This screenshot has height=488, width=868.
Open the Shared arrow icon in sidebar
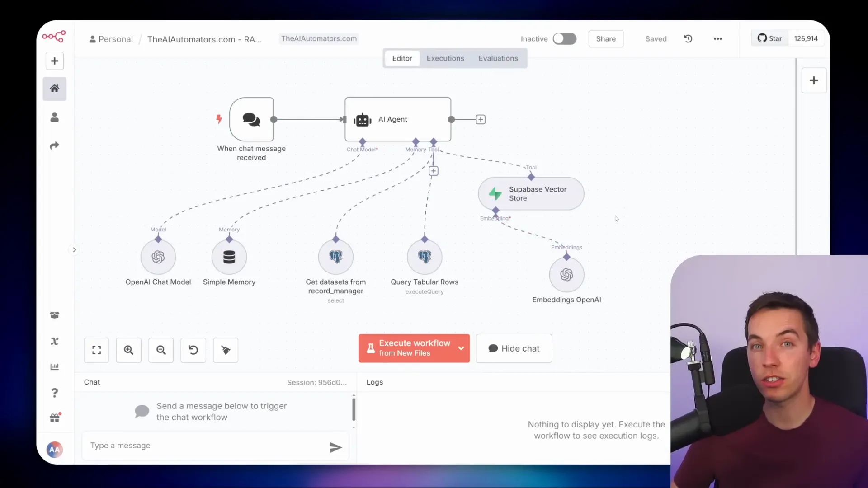coord(54,145)
